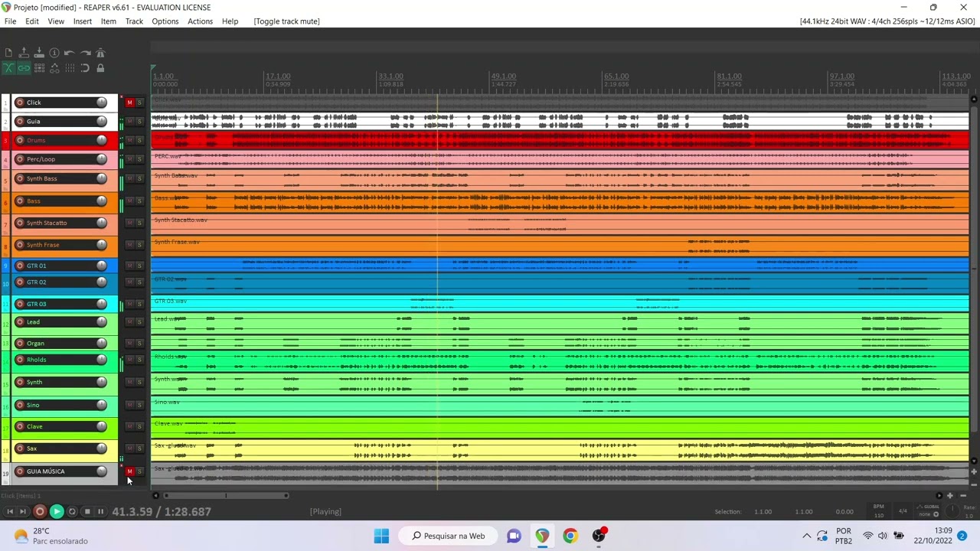
Task: Arm the Click track for recording
Action: [x=20, y=103]
